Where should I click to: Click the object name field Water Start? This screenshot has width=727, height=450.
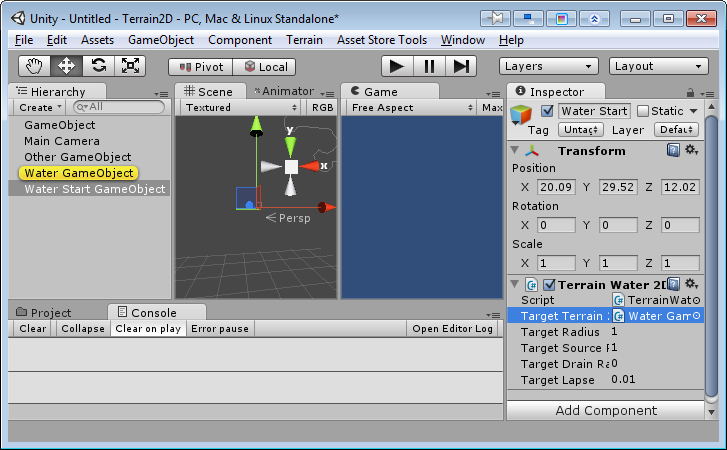tap(594, 111)
